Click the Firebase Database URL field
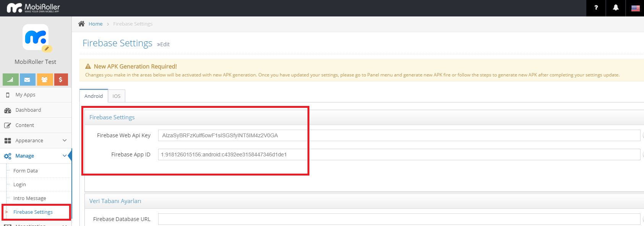This screenshot has width=644, height=226. [399, 219]
